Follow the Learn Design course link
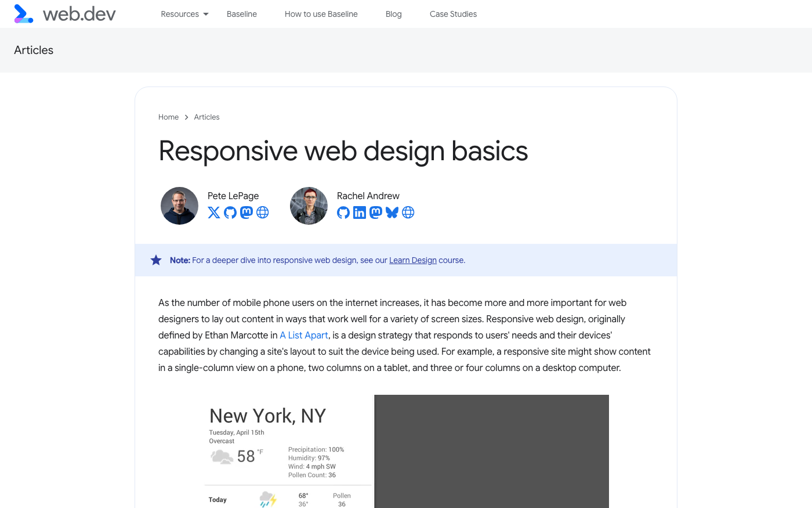The height and width of the screenshot is (508, 812). coord(412,261)
